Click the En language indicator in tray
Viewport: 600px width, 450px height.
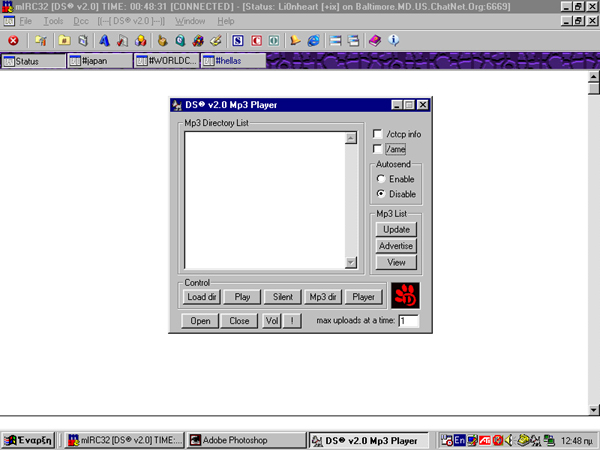coord(460,440)
